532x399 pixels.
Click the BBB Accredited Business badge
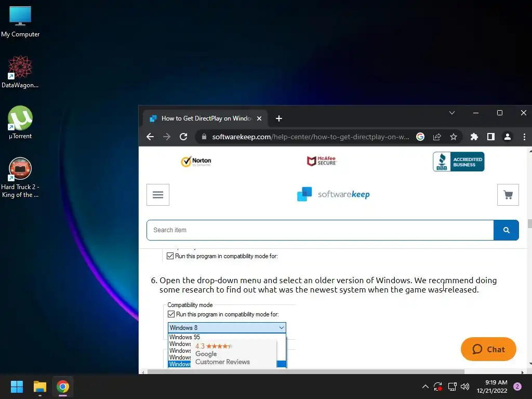458,162
